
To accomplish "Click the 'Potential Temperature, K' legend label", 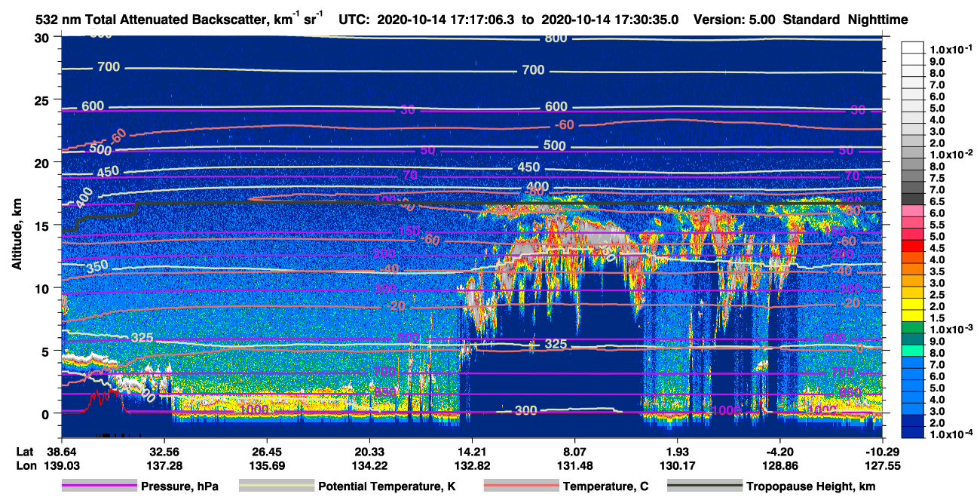I will point(387,487).
